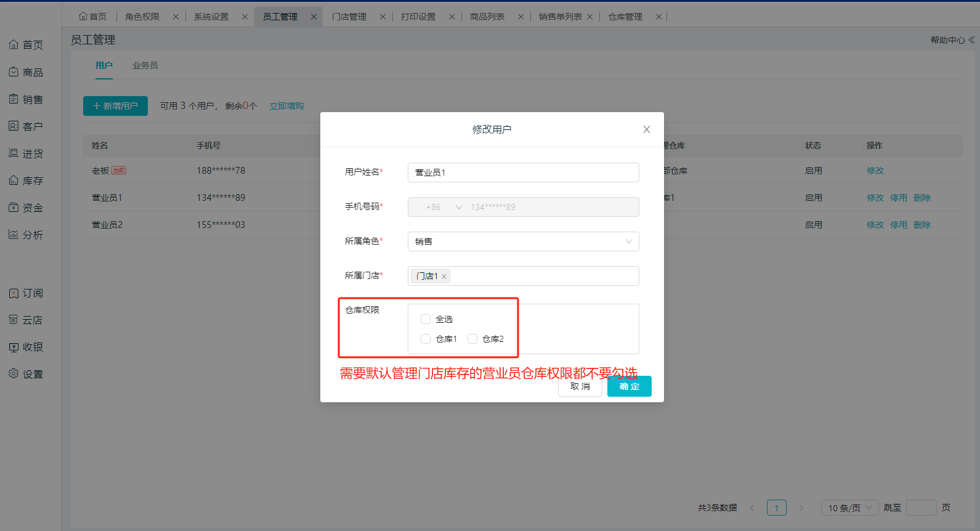This screenshot has width=980, height=531.
Task: Open 销售 in the left sidebar
Action: tap(26, 99)
